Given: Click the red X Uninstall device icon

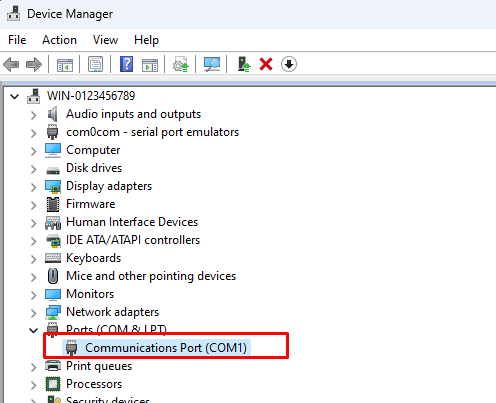Looking at the screenshot, I should point(266,64).
